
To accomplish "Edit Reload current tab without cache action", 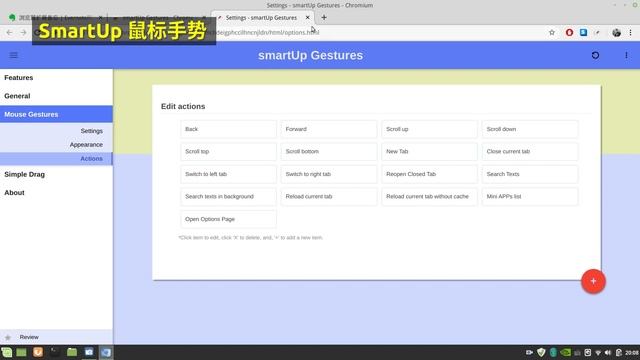I will click(429, 196).
